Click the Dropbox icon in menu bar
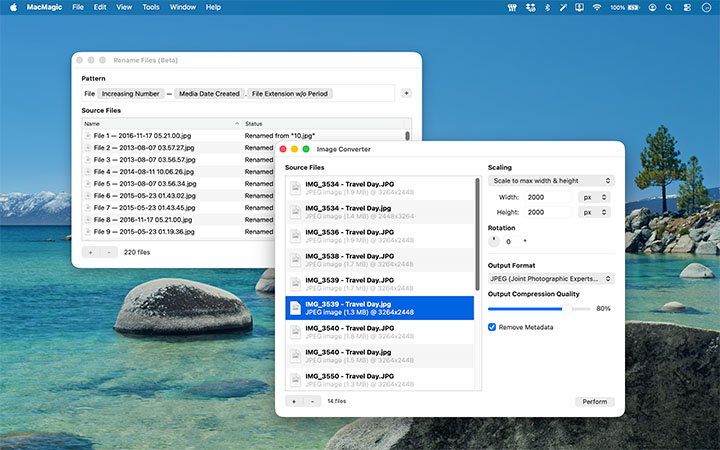Viewport: 720px width, 450px height. [x=530, y=7]
